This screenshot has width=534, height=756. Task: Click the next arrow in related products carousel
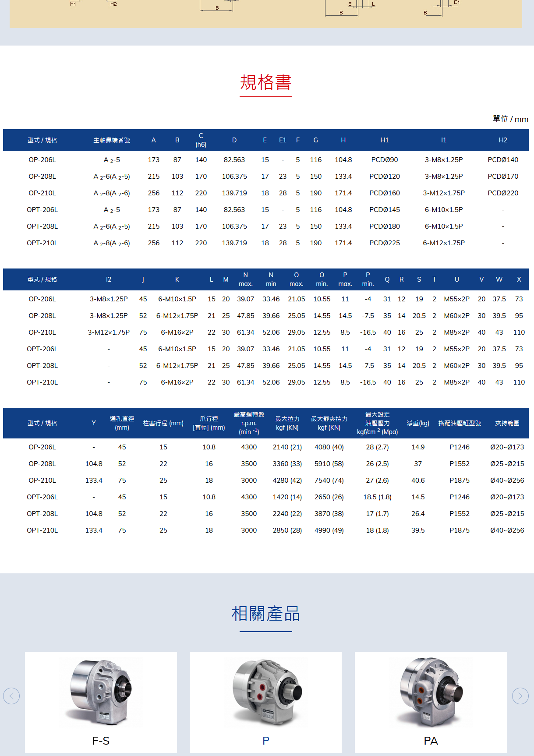coord(520,696)
